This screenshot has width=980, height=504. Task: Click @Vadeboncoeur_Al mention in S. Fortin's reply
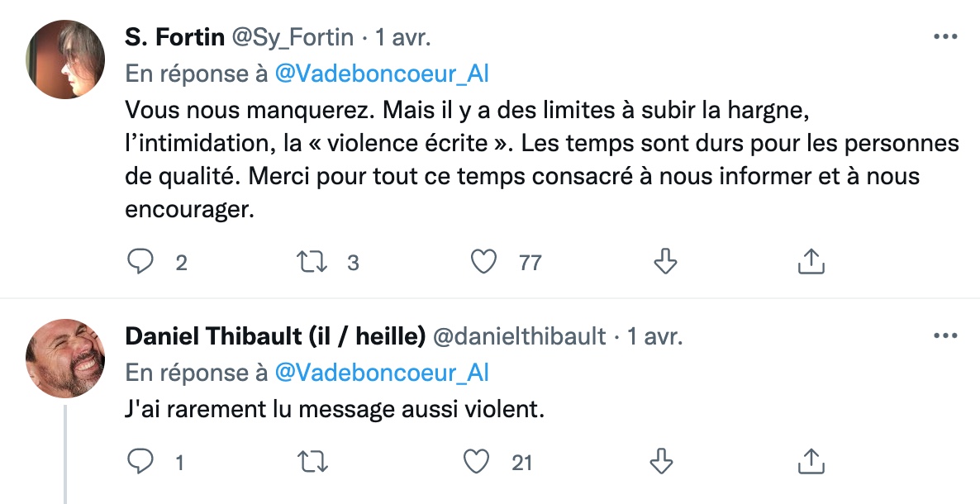pyautogui.click(x=381, y=74)
